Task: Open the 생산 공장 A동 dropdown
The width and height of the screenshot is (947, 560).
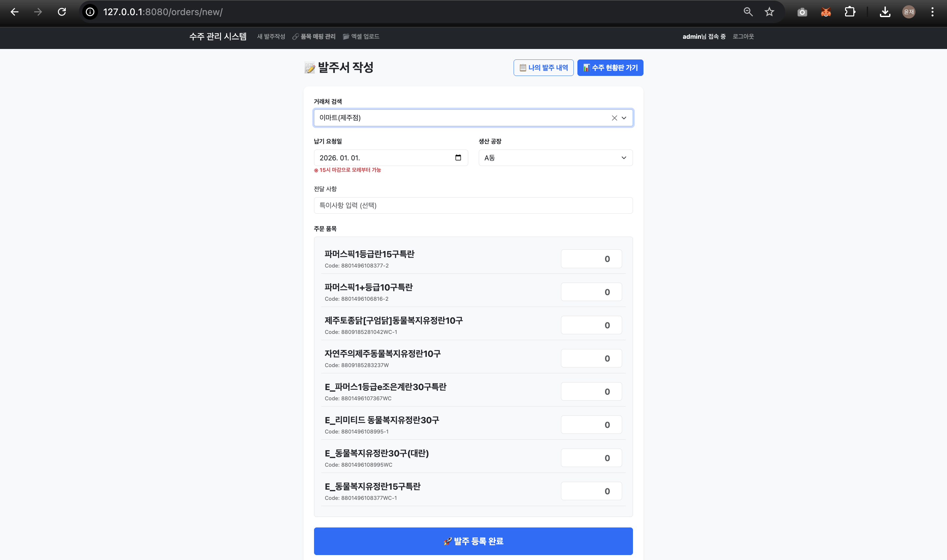Action: [x=555, y=158]
